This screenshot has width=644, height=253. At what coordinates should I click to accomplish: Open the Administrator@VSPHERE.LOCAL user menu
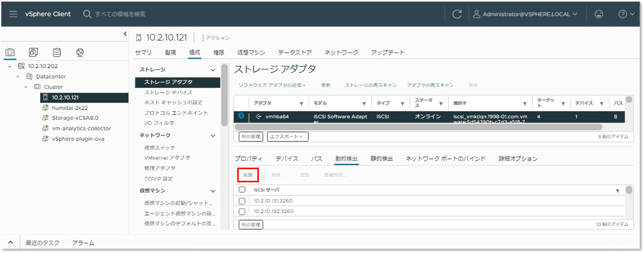click(x=530, y=14)
